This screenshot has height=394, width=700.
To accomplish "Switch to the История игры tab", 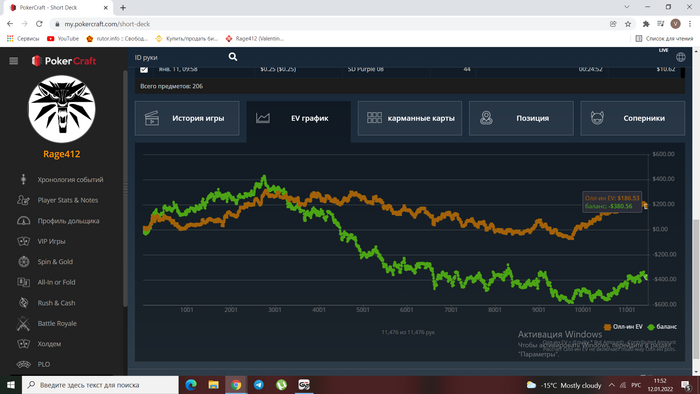I will 187,118.
